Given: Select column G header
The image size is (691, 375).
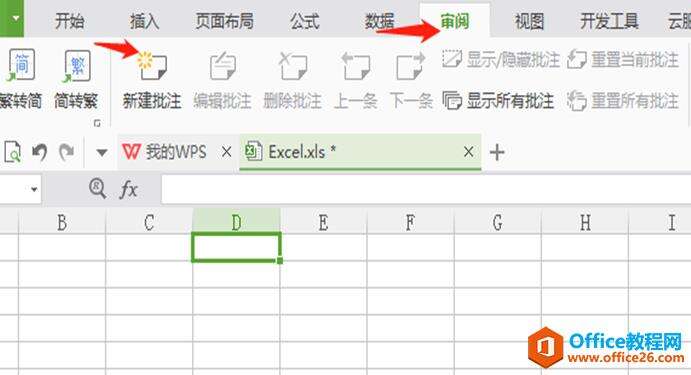Looking at the screenshot, I should [498, 223].
